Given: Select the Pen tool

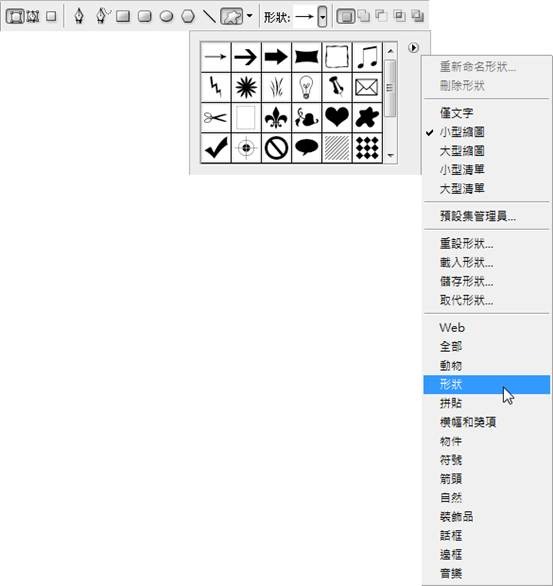Looking at the screenshot, I should click(x=79, y=16).
